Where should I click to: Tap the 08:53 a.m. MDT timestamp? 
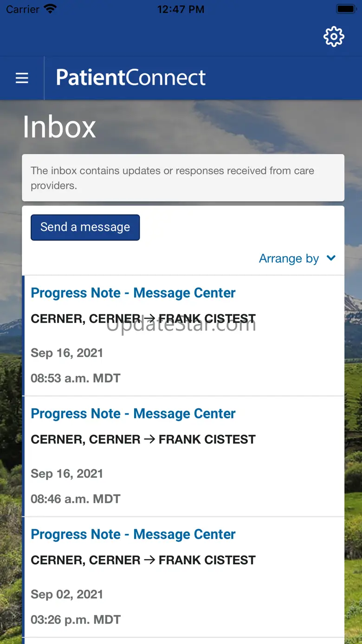(76, 378)
